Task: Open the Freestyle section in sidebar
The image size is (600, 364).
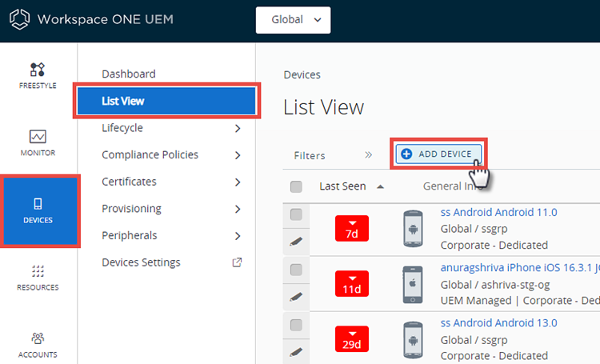Action: (x=38, y=76)
